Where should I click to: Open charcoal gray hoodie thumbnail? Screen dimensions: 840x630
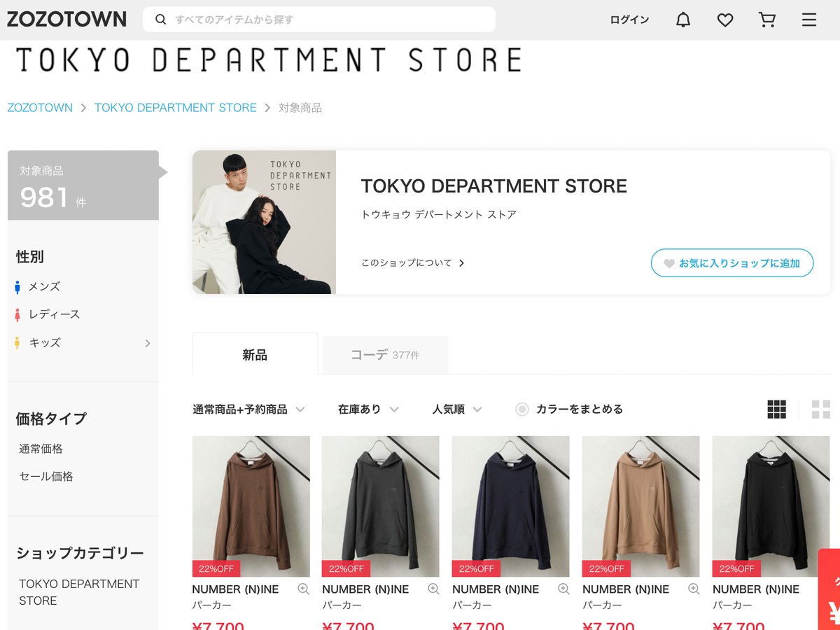tap(381, 506)
